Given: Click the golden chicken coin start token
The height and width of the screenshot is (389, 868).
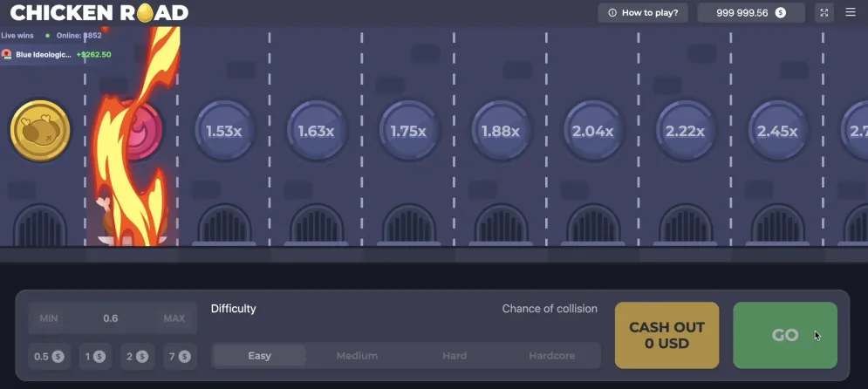Looking at the screenshot, I should pyautogui.click(x=40, y=131).
